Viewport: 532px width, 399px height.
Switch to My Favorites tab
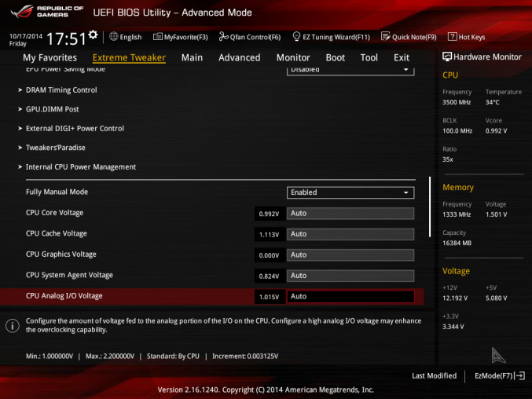click(x=50, y=57)
